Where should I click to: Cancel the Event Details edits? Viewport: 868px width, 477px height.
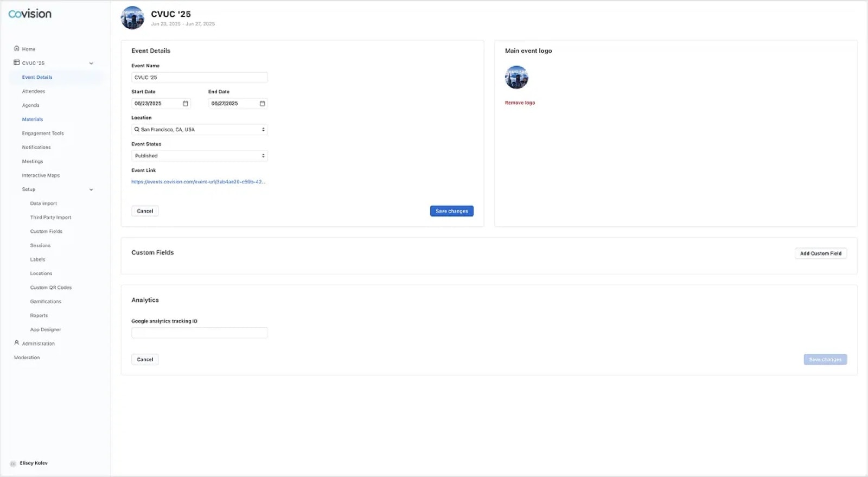coord(145,211)
